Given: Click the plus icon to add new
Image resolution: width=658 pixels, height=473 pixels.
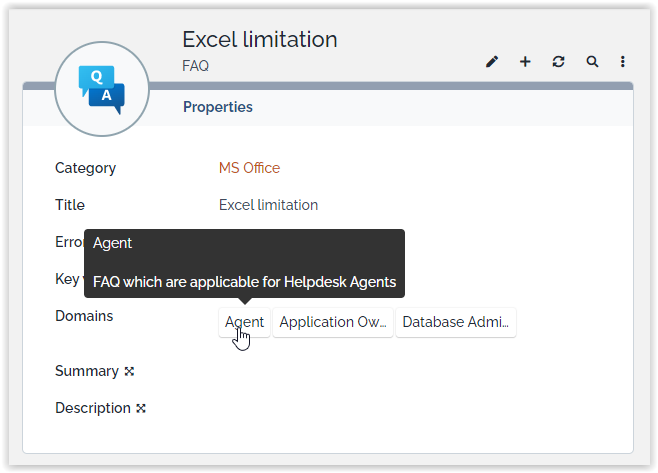Looking at the screenshot, I should click(x=525, y=62).
